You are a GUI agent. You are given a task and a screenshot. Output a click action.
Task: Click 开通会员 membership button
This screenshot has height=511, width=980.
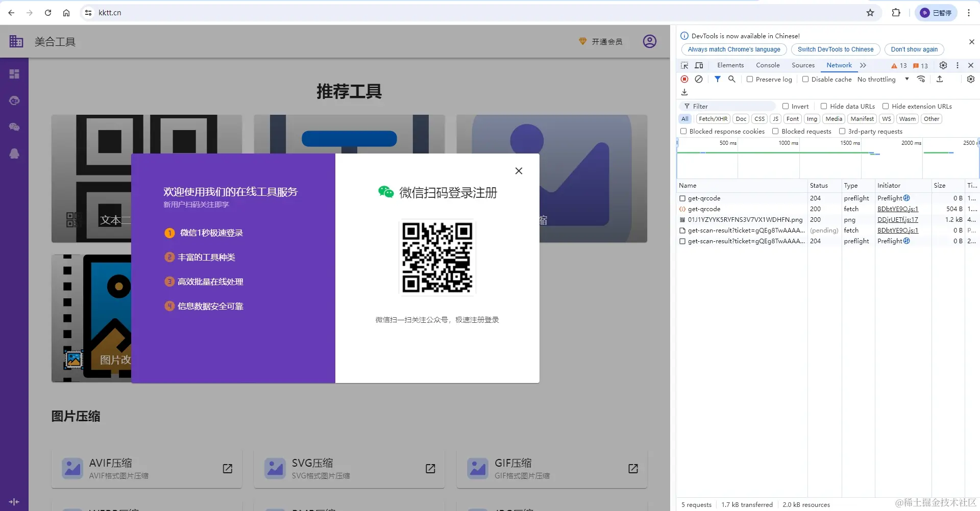[x=601, y=41]
